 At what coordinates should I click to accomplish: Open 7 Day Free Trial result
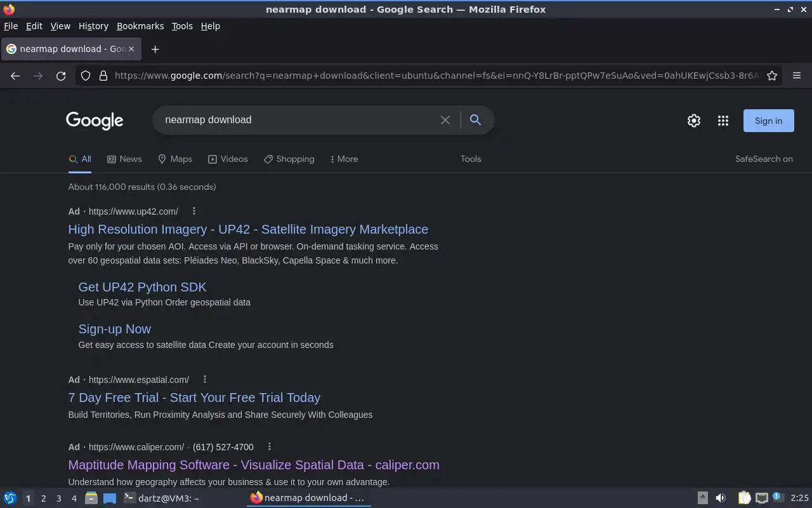[x=194, y=398]
